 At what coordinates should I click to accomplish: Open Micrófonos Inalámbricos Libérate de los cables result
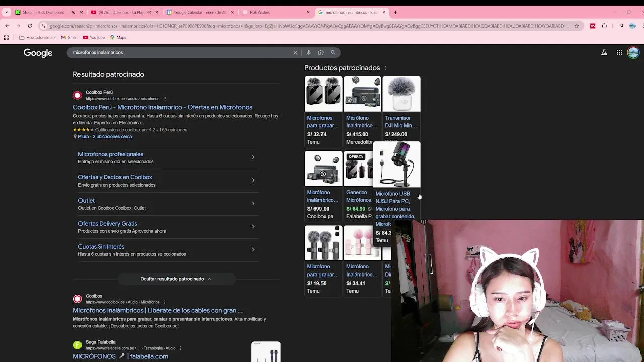[x=157, y=311]
